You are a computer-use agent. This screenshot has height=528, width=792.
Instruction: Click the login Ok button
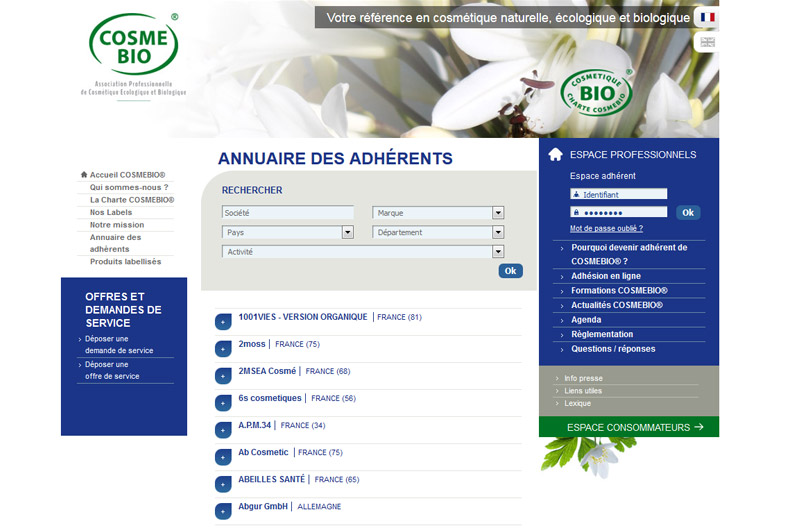688,212
